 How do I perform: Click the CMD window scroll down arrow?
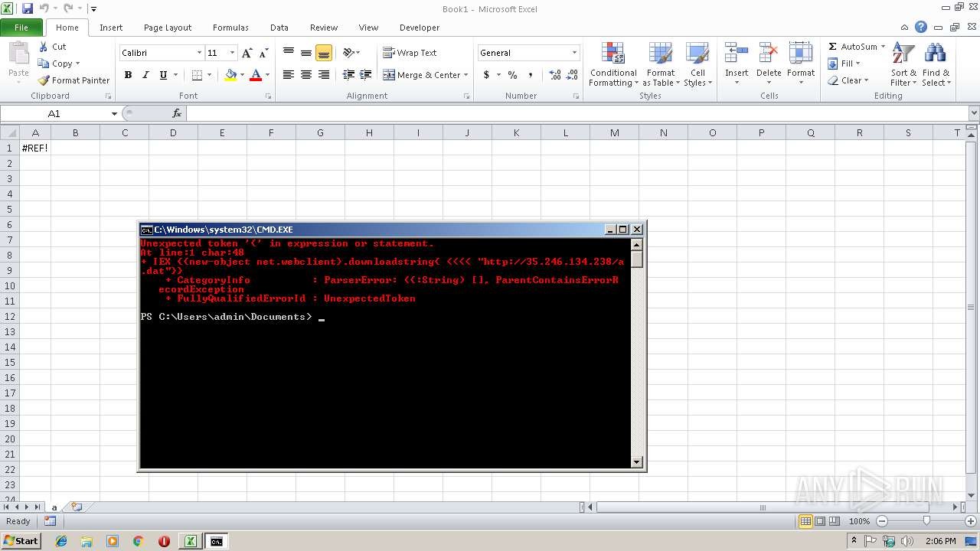pyautogui.click(x=636, y=462)
